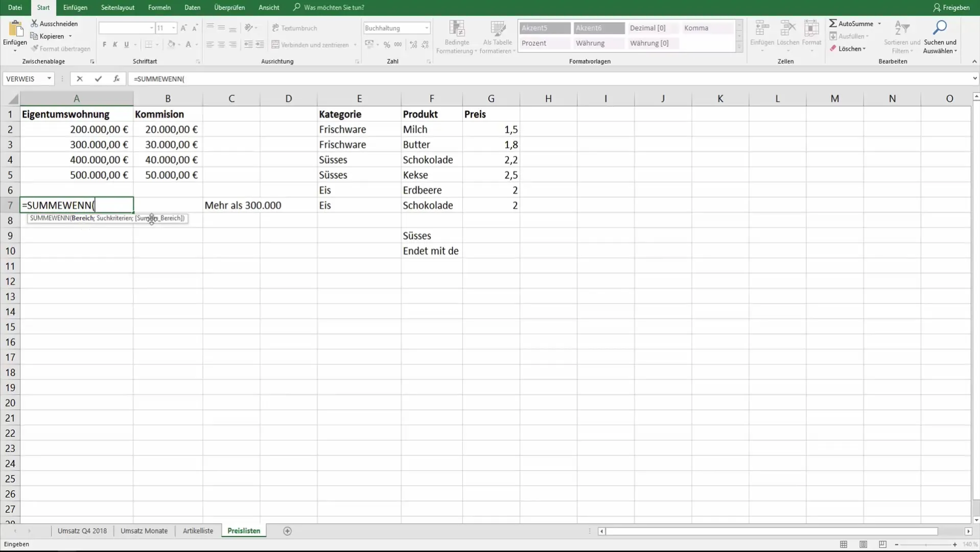This screenshot has width=980, height=552.
Task: Click the percent style icon
Action: click(387, 45)
